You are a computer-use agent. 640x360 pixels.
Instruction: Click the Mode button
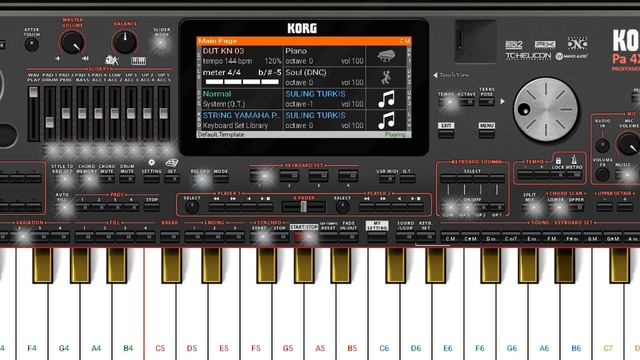coord(221,179)
